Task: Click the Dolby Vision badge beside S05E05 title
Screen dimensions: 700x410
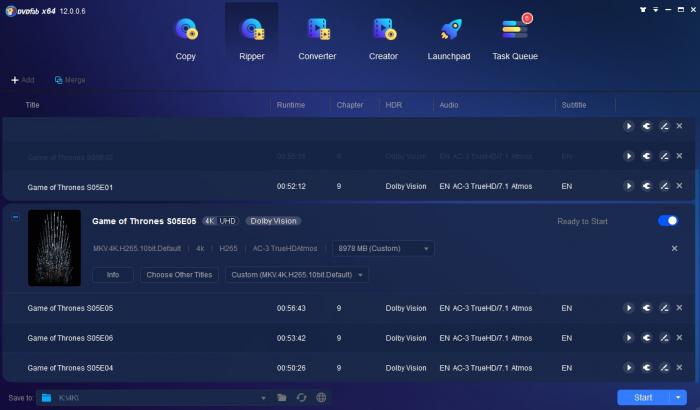Action: [x=273, y=221]
